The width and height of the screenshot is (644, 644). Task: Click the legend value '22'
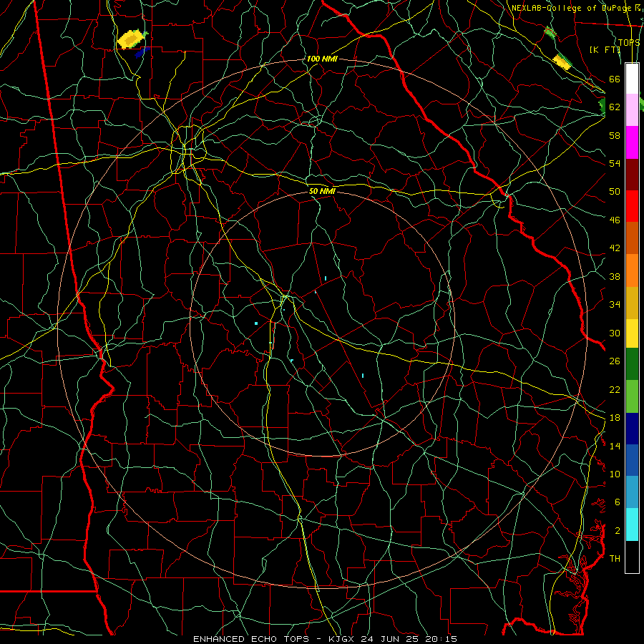(615, 389)
